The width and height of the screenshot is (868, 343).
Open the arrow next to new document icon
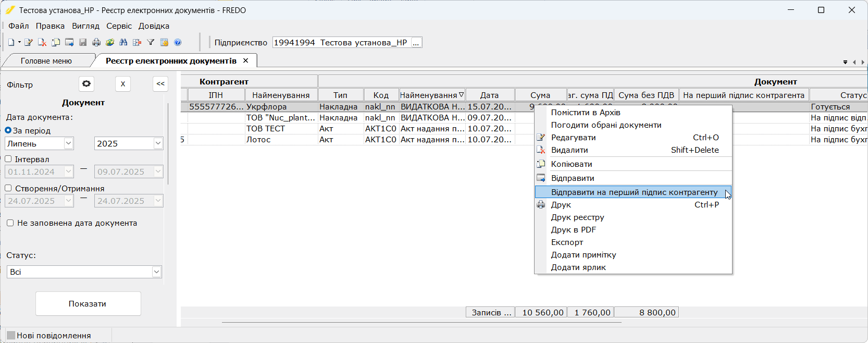tap(19, 42)
